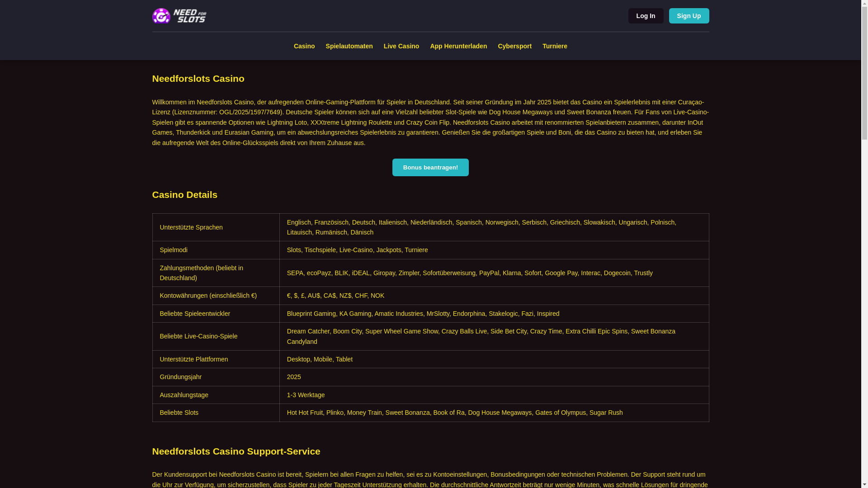Screen dimensions: 868x488
Task: Click the Unterstützte Plattformen row label
Action: pos(194,359)
